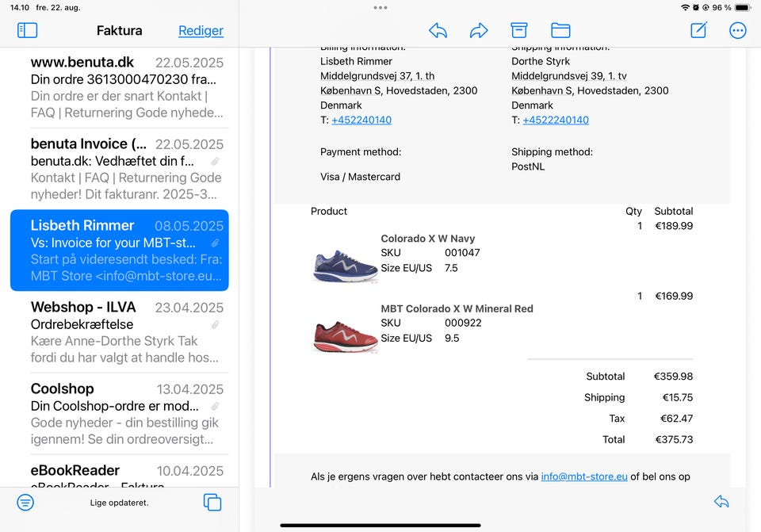Tap the PostNL shipping method text

click(x=528, y=166)
